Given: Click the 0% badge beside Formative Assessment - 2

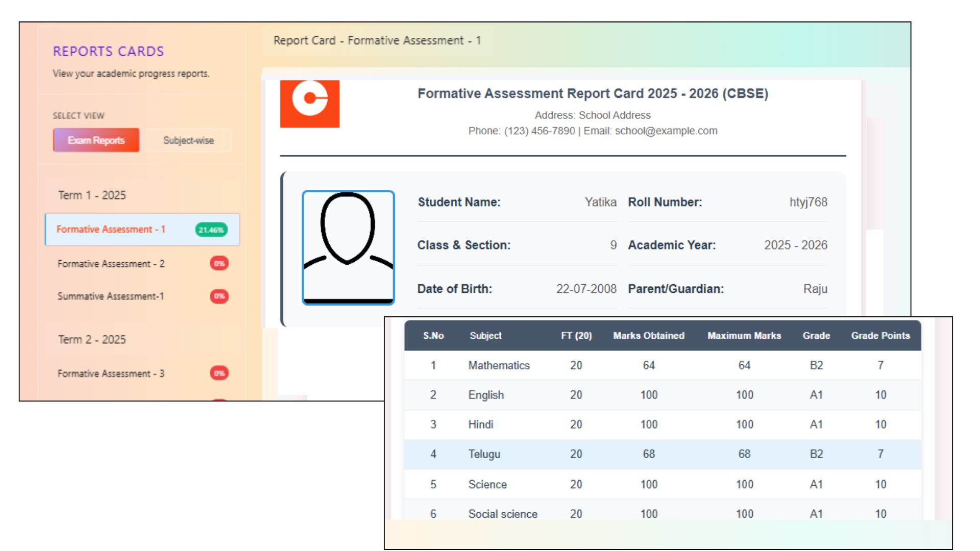Looking at the screenshot, I should click(219, 264).
